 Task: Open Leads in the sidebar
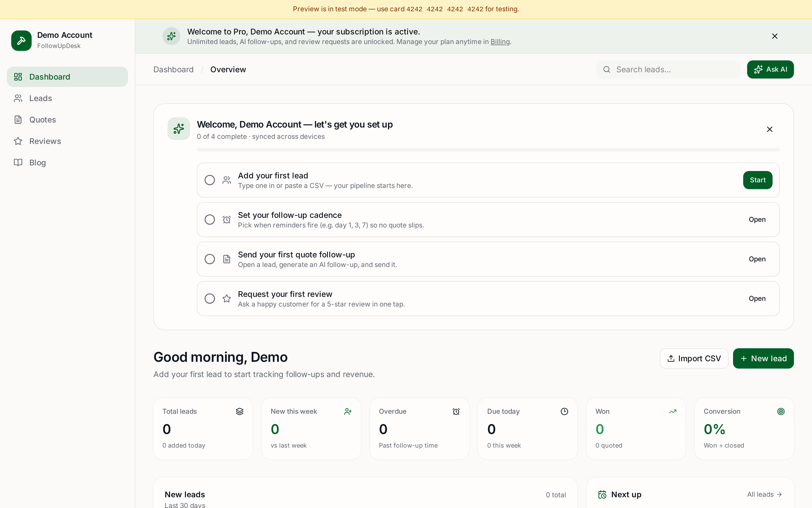coord(67,98)
